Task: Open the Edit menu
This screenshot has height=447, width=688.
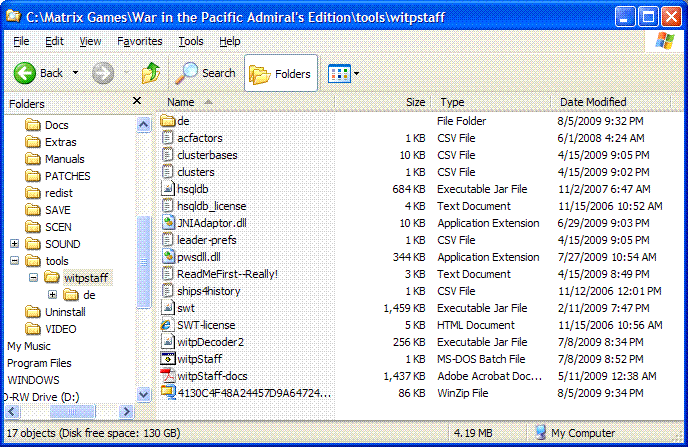Action: tap(54, 41)
